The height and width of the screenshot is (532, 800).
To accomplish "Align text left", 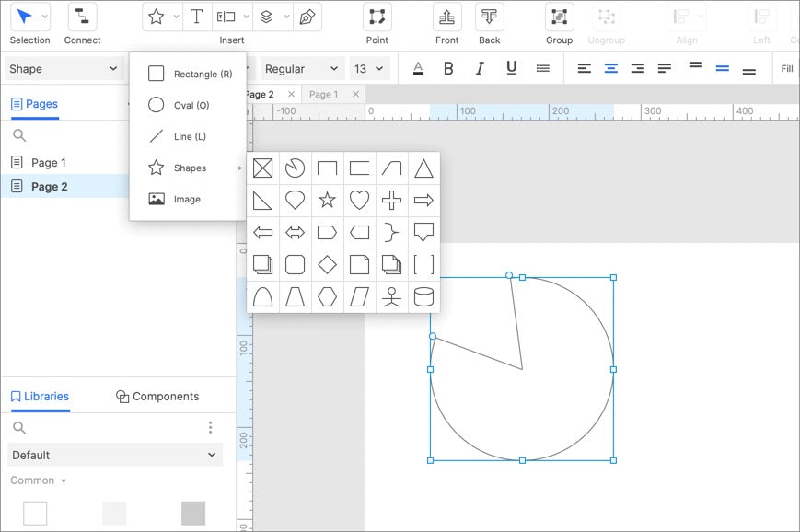I will click(585, 68).
